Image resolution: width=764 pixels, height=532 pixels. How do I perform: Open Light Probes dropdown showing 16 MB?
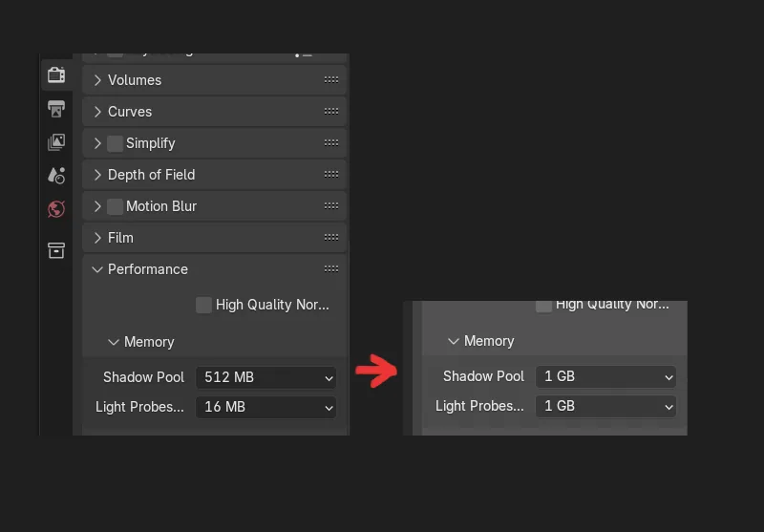pos(266,407)
